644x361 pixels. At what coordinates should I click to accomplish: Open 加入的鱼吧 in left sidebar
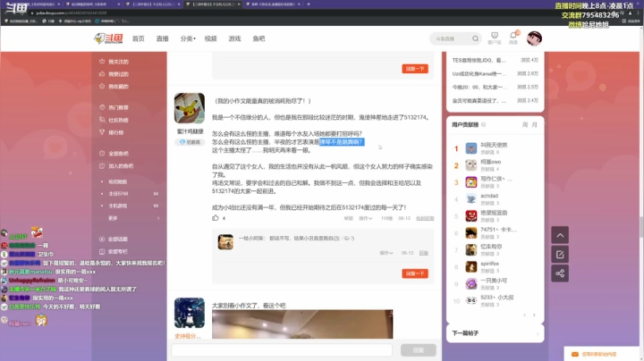click(x=116, y=166)
